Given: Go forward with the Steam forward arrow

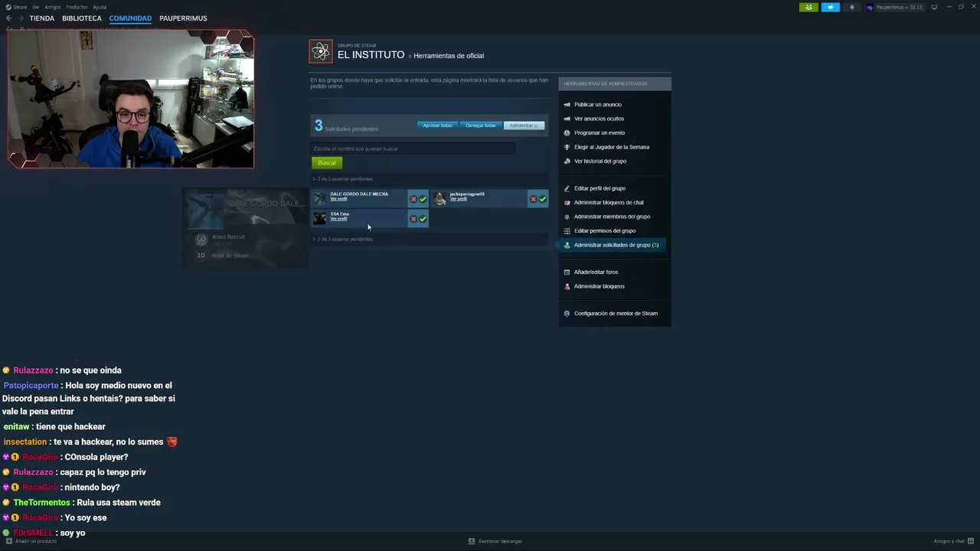Looking at the screenshot, I should pos(21,18).
